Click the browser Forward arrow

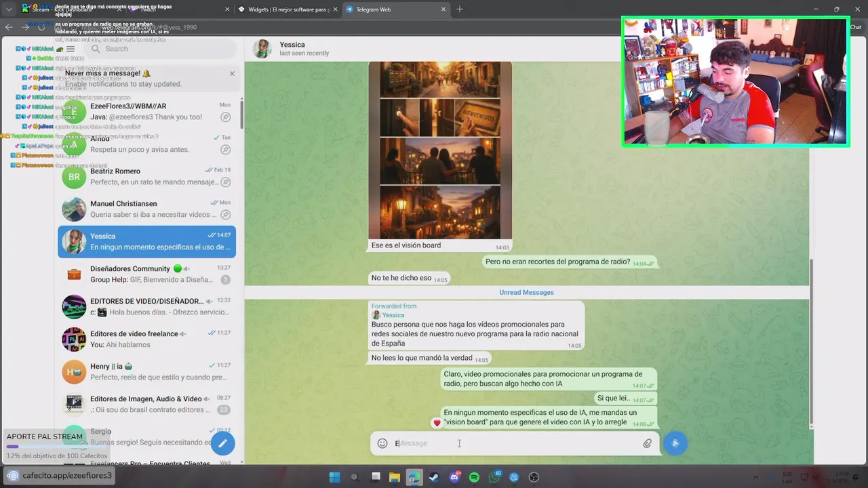pos(25,27)
